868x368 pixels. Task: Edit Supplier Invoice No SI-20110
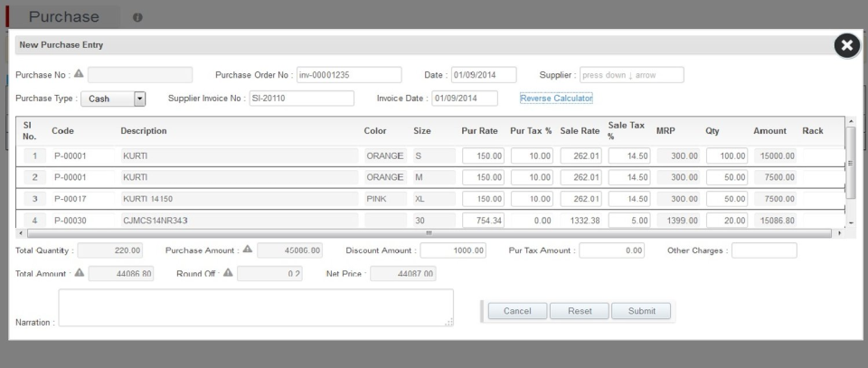coord(302,98)
